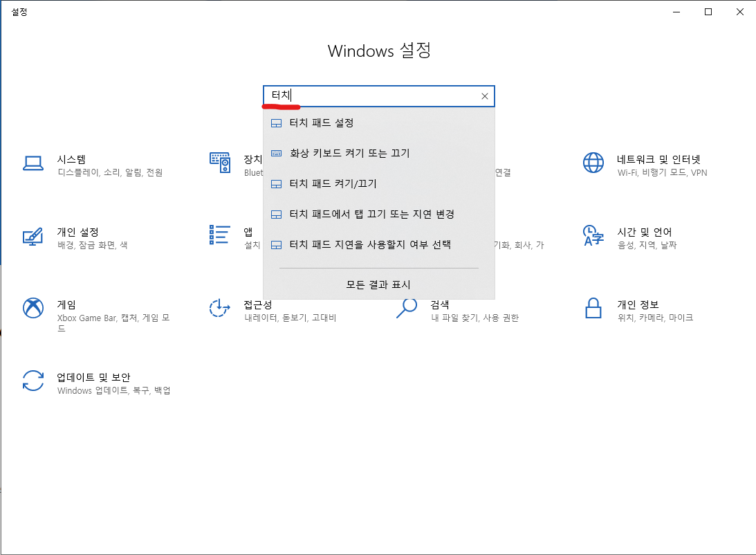Viewport: 756px width, 555px height.
Task: Click keyboard icon beside 화상 키보드 켜기 또는 끄기
Action: coord(276,154)
